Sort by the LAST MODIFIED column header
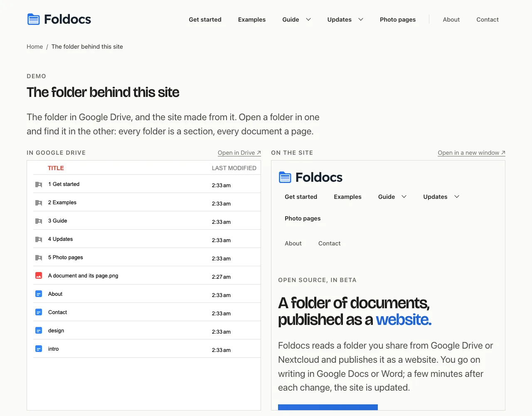The height and width of the screenshot is (416, 532). pos(234,168)
